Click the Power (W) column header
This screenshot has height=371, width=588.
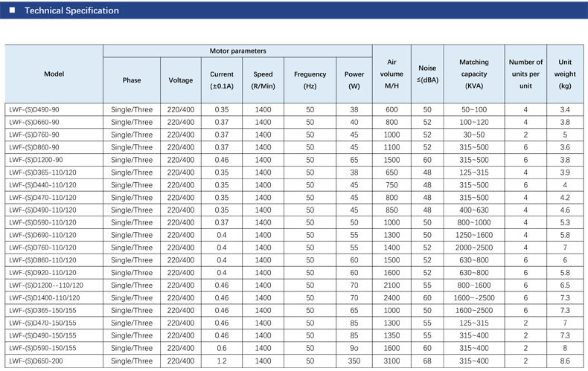[x=354, y=80]
